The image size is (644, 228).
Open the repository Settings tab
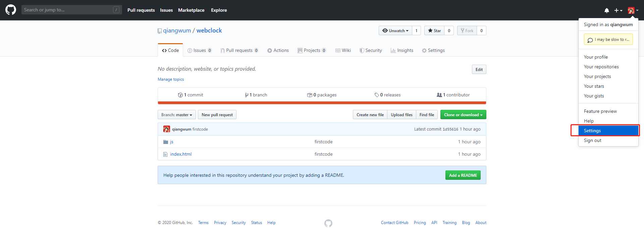[x=433, y=50]
